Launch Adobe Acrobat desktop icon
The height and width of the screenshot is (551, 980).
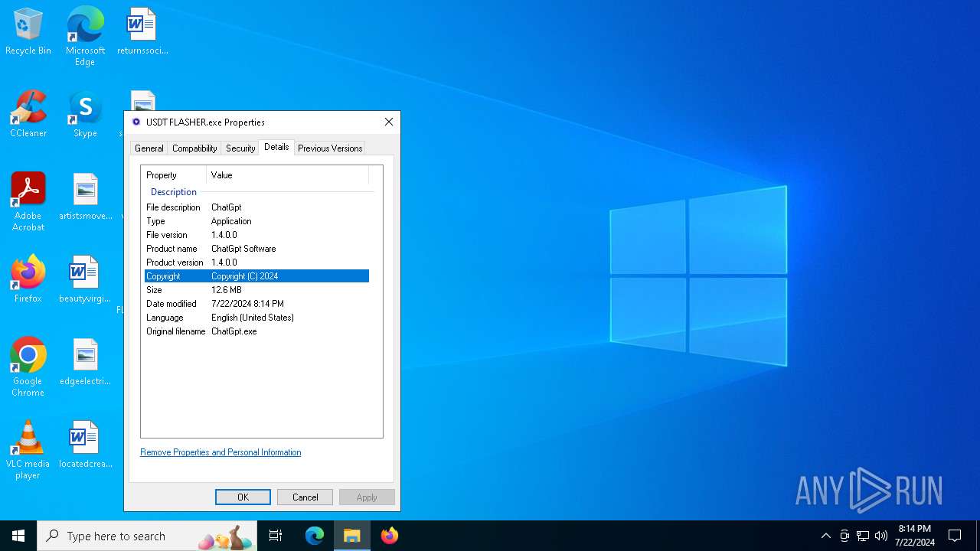pos(28,202)
